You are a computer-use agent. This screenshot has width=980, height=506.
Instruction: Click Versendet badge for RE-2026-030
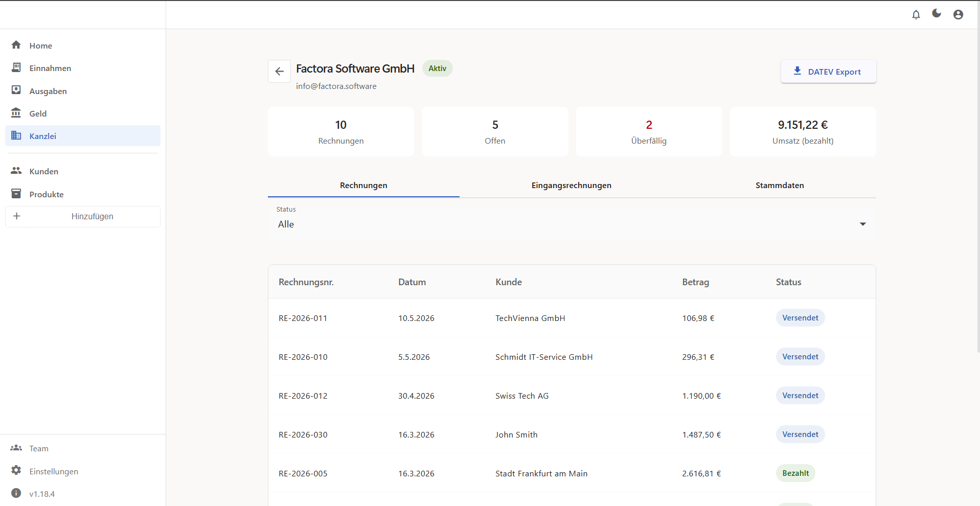(800, 434)
